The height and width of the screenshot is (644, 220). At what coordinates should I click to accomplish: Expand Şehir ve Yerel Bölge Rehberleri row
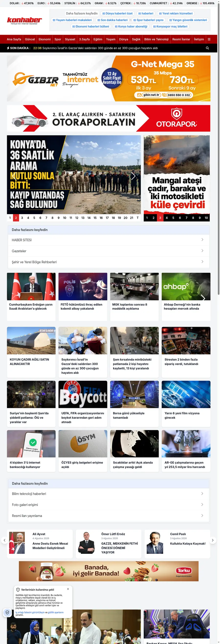pyautogui.click(x=109, y=262)
